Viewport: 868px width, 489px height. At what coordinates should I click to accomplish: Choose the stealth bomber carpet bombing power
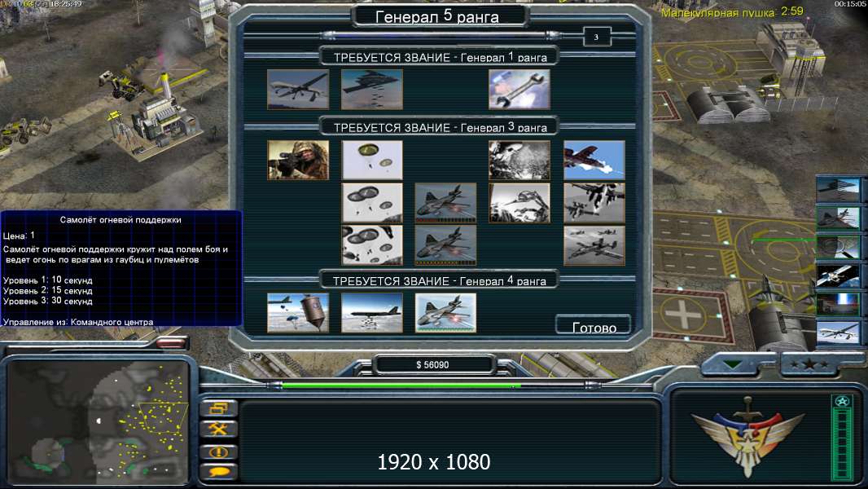(x=372, y=89)
